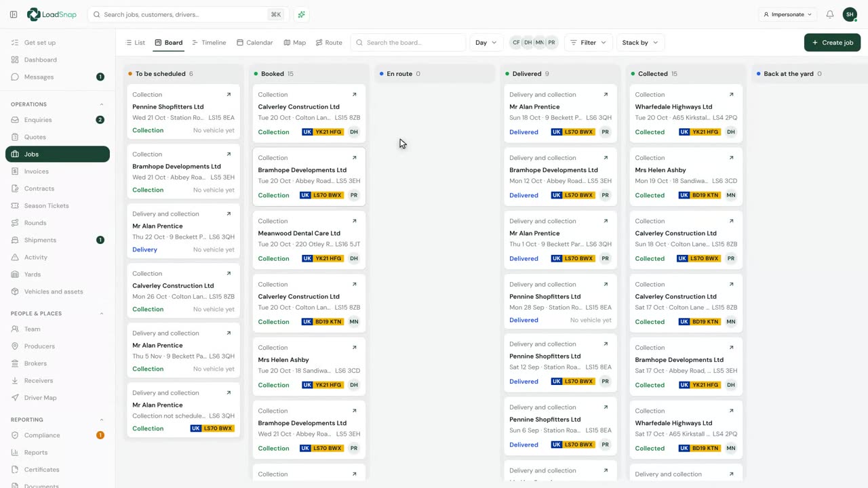This screenshot has width=868, height=488.
Task: Open Shipments in the sidebar
Action: coord(58,240)
